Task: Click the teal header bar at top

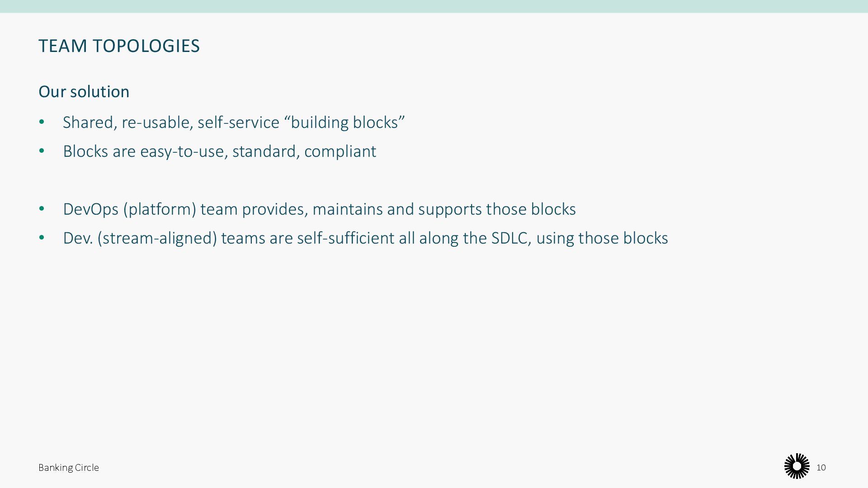Action: pyautogui.click(x=434, y=6)
